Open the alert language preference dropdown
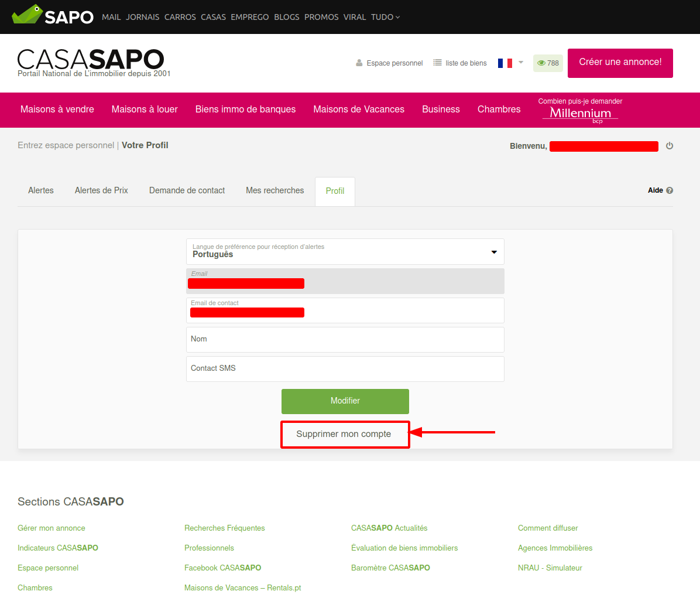This screenshot has height=608, width=700. [345, 251]
